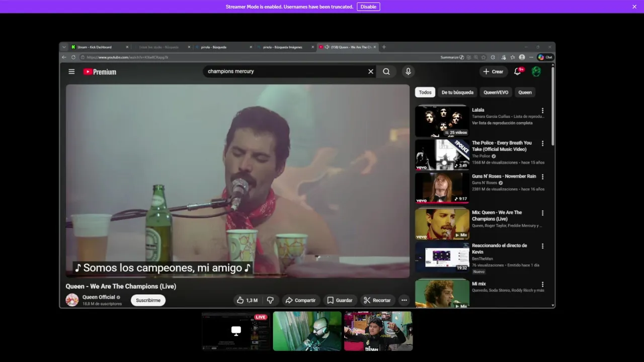Switch to Stream - Kick Dashboard tab
Viewport: 644px width, 362px height.
click(100, 47)
